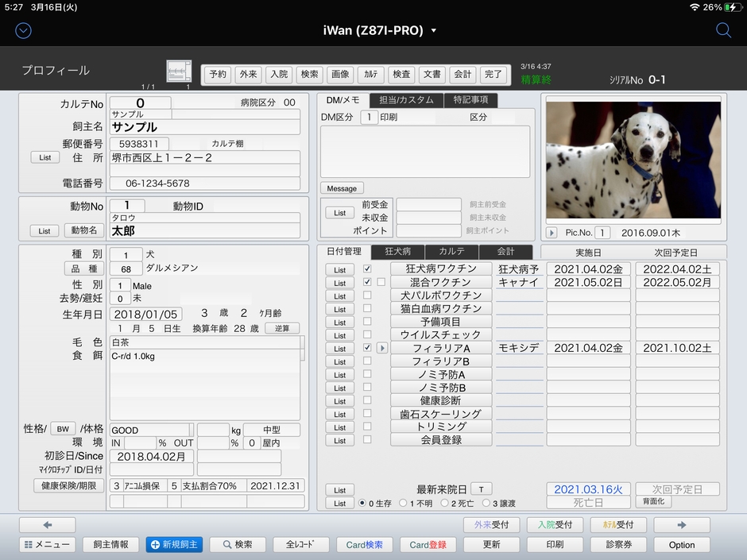Select the 入院 hospitalization toolbar icon
This screenshot has width=747, height=560.
[278, 74]
